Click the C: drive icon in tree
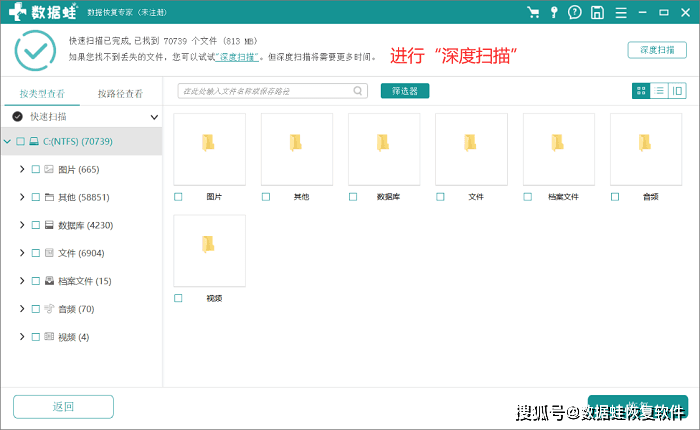The width and height of the screenshot is (700, 430). click(33, 142)
